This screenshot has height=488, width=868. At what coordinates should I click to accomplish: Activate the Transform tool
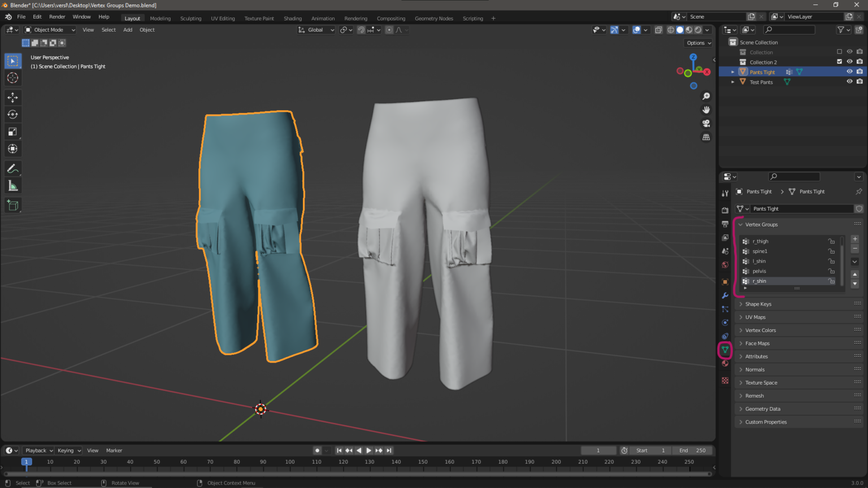[x=12, y=149]
